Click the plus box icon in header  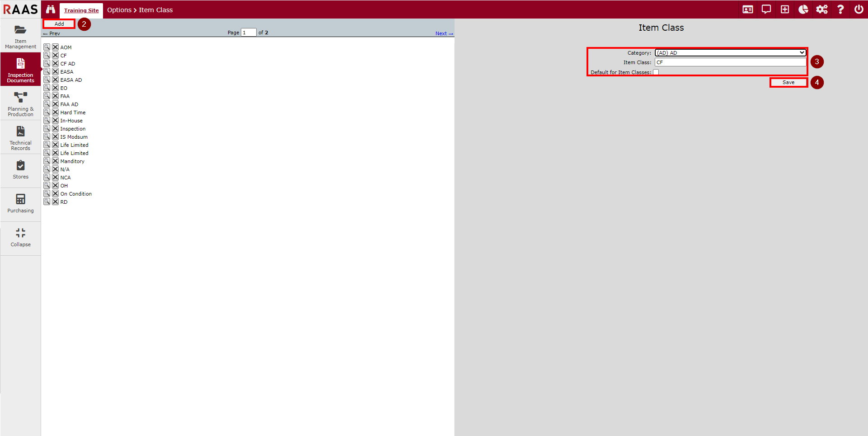785,9
